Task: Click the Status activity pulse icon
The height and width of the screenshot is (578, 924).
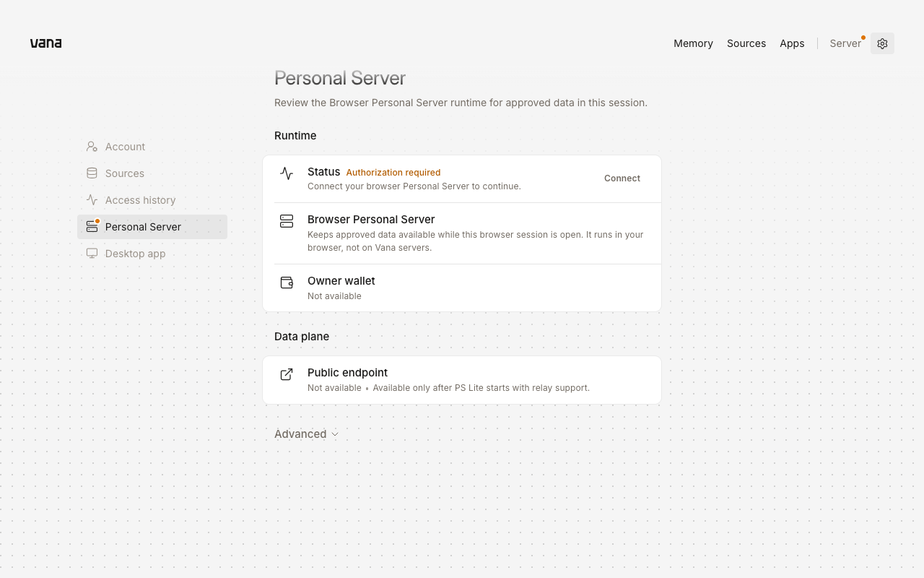Action: point(287,173)
